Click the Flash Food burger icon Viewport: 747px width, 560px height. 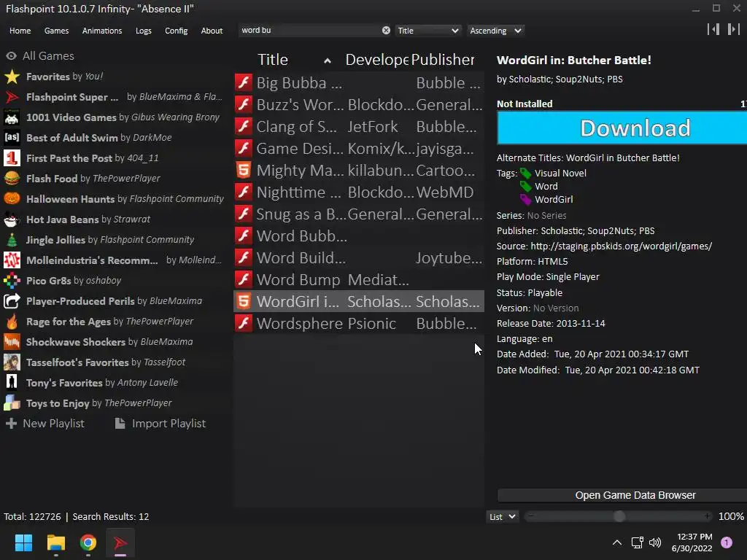[x=12, y=179]
